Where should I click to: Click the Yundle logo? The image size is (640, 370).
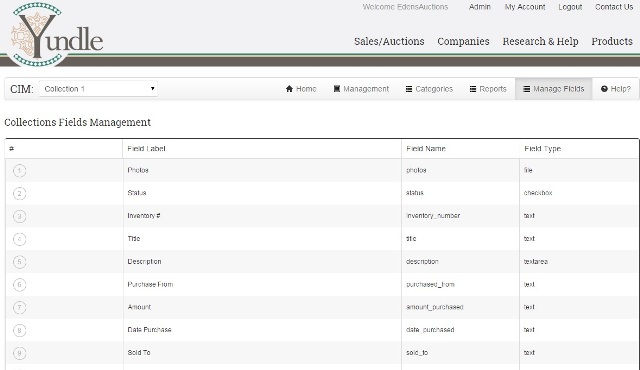(x=56, y=35)
